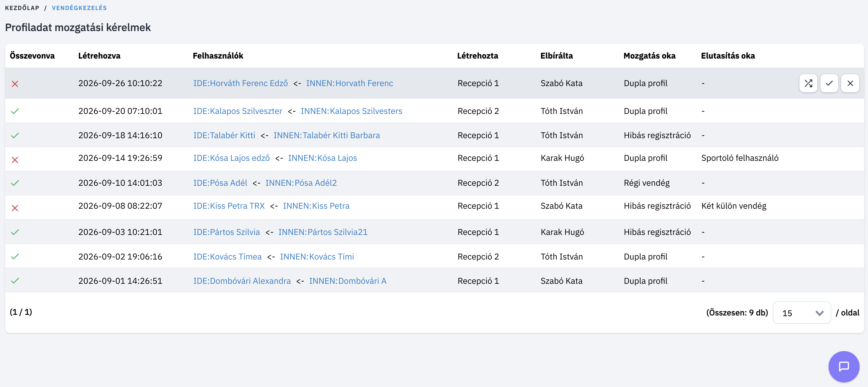Click 'Recepció 2' in Pósa Adél row
This screenshot has height=387, width=868.
pos(478,183)
